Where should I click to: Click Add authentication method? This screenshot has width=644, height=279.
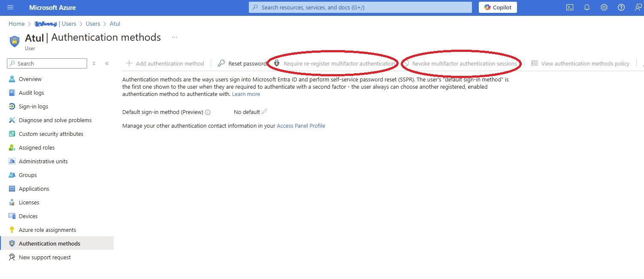pyautogui.click(x=165, y=63)
